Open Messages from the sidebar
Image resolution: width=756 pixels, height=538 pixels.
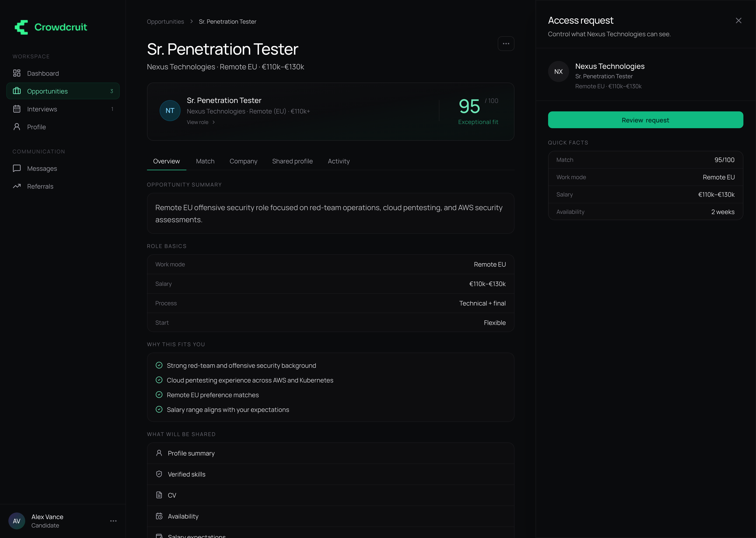(63, 168)
